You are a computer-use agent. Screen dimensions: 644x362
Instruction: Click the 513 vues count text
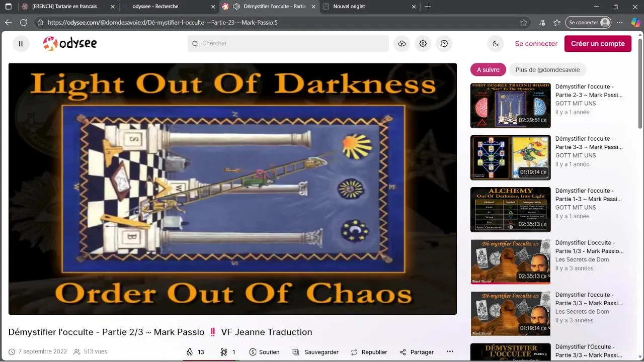pyautogui.click(x=95, y=351)
